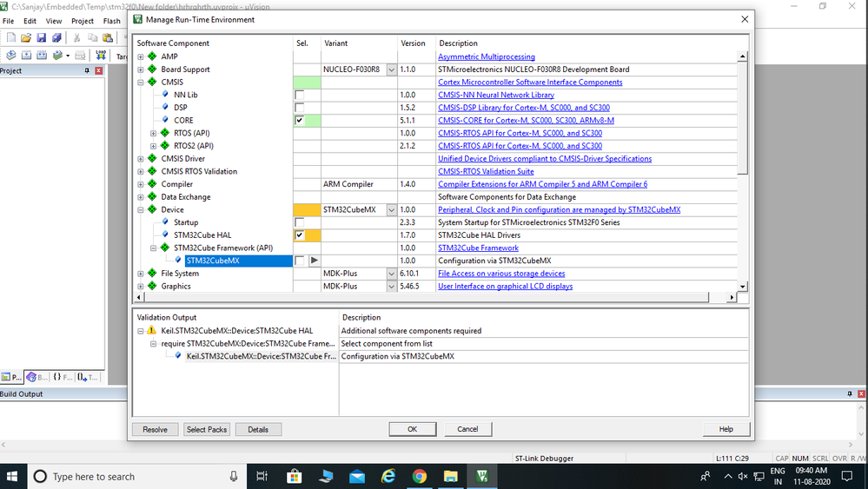
Task: Collapse the STM32Cube Framework (API) node
Action: tap(153, 248)
